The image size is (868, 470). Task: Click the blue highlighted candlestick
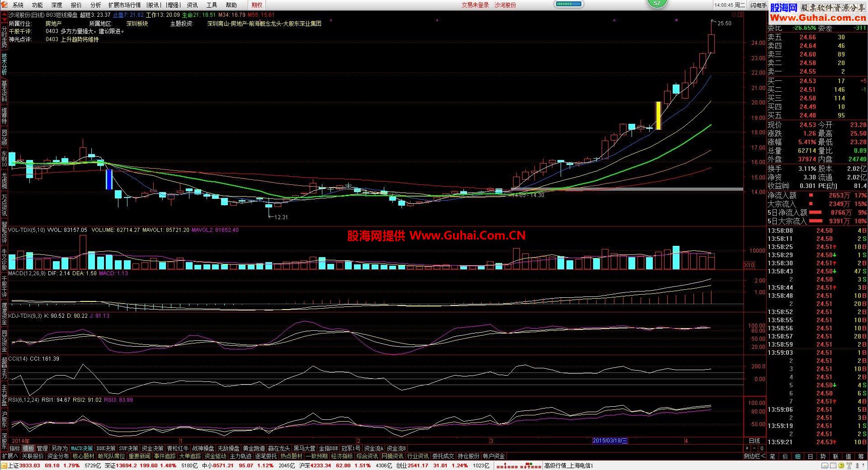pos(109,179)
